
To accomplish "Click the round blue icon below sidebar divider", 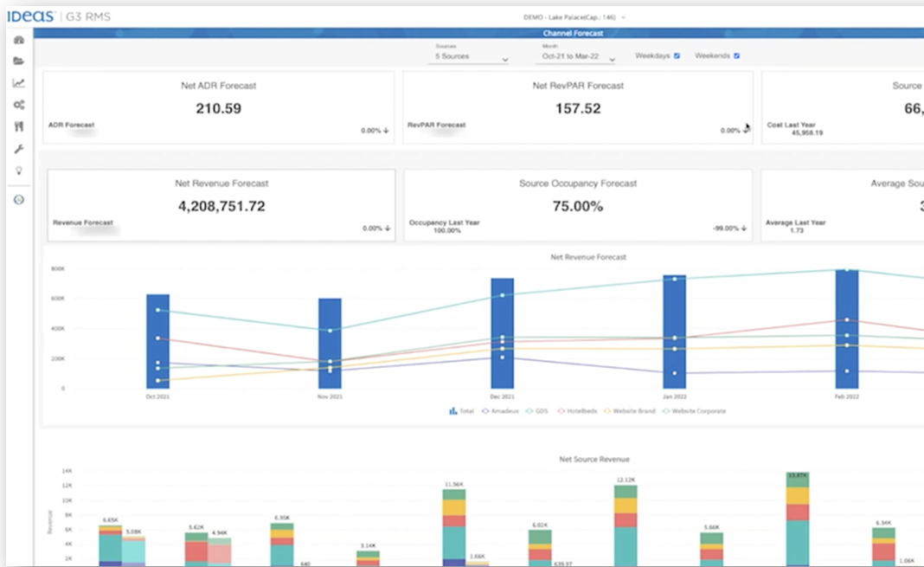I will point(19,200).
